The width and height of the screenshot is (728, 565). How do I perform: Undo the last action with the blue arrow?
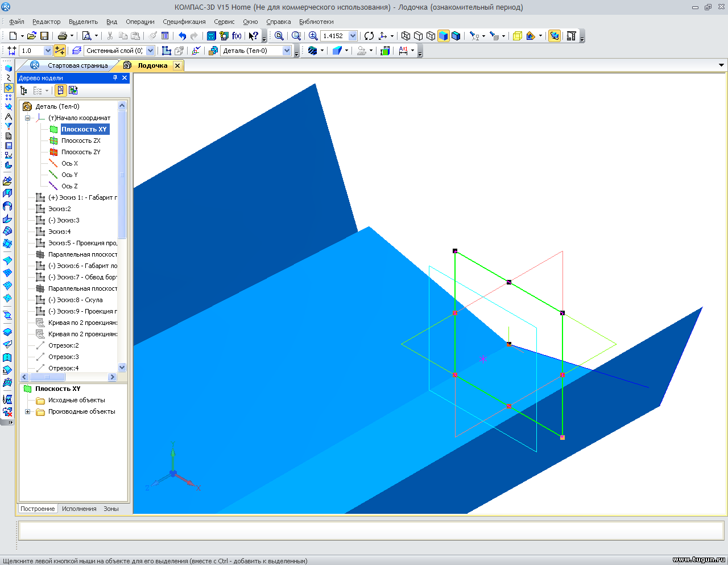182,36
